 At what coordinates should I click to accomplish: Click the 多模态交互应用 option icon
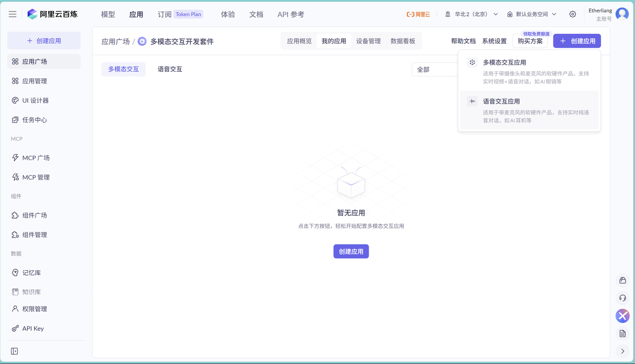coord(472,62)
